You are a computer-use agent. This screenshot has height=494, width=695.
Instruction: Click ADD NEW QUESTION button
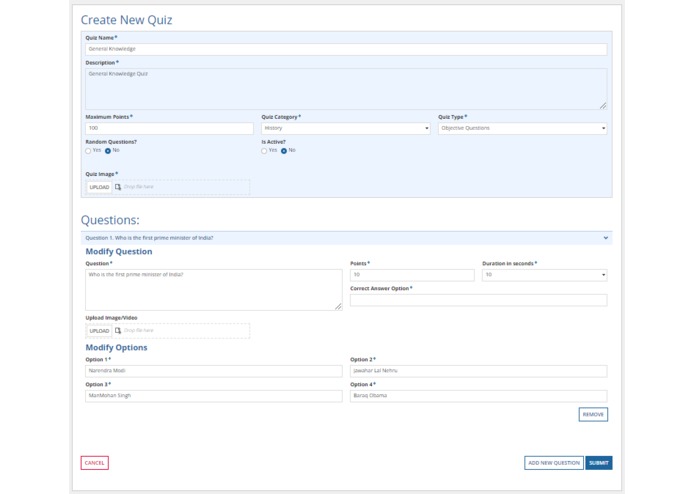coord(554,463)
